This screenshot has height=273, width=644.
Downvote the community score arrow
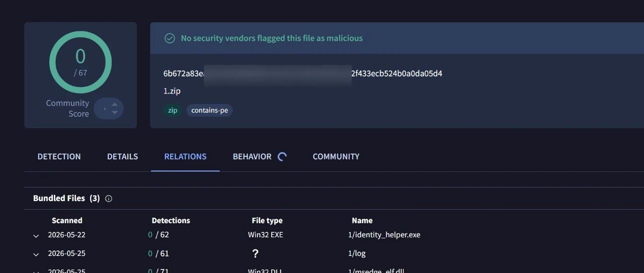coord(115,113)
